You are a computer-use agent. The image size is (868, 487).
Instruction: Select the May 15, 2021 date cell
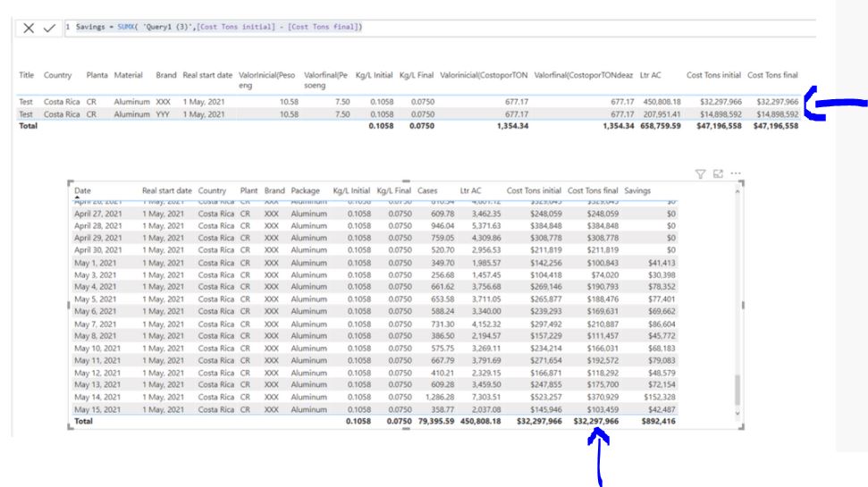coord(97,409)
